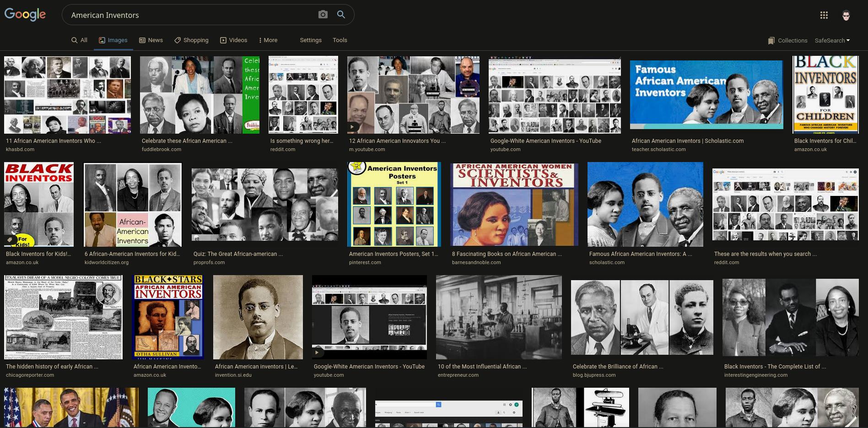
Task: Open the Google apps grid icon
Action: pos(824,15)
